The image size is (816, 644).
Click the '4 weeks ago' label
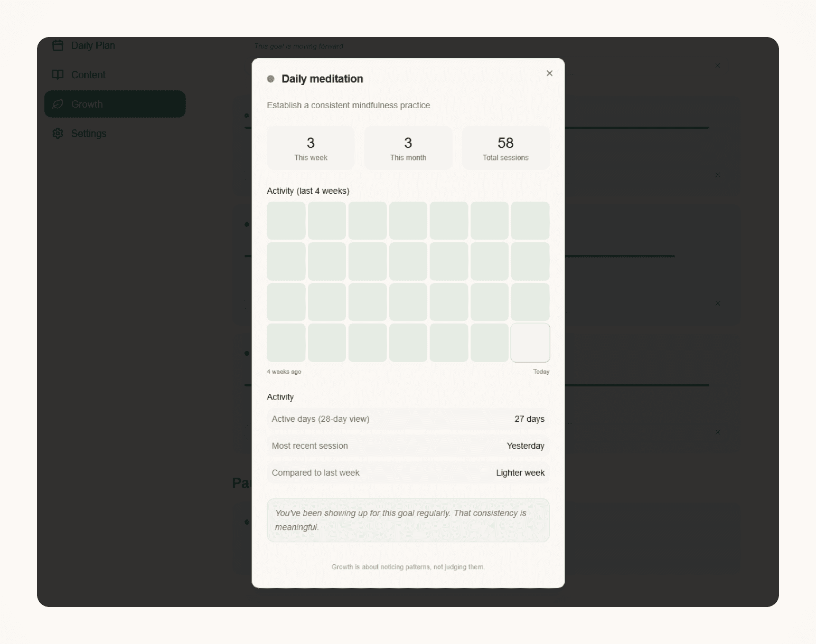click(x=284, y=372)
